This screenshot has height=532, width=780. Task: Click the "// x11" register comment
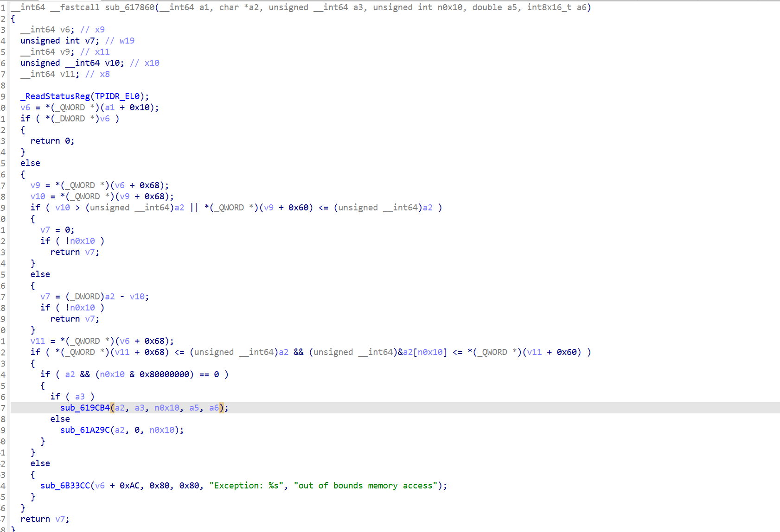pos(95,52)
